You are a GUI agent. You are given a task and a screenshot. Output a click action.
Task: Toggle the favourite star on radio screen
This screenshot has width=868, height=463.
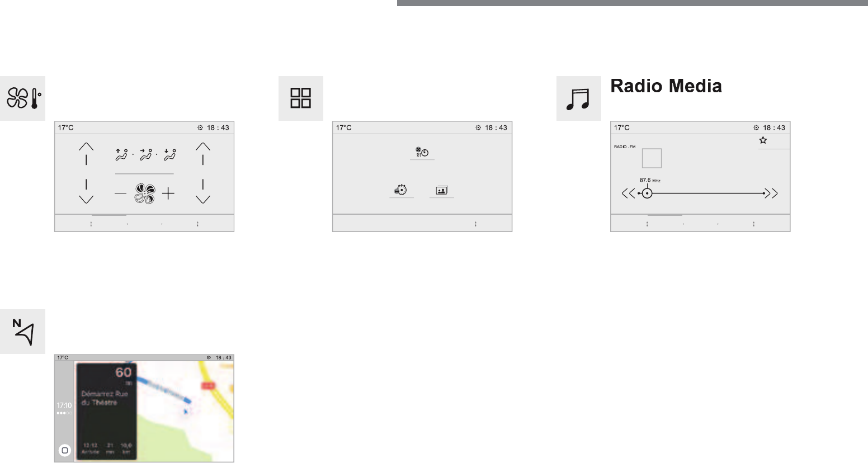pyautogui.click(x=763, y=140)
